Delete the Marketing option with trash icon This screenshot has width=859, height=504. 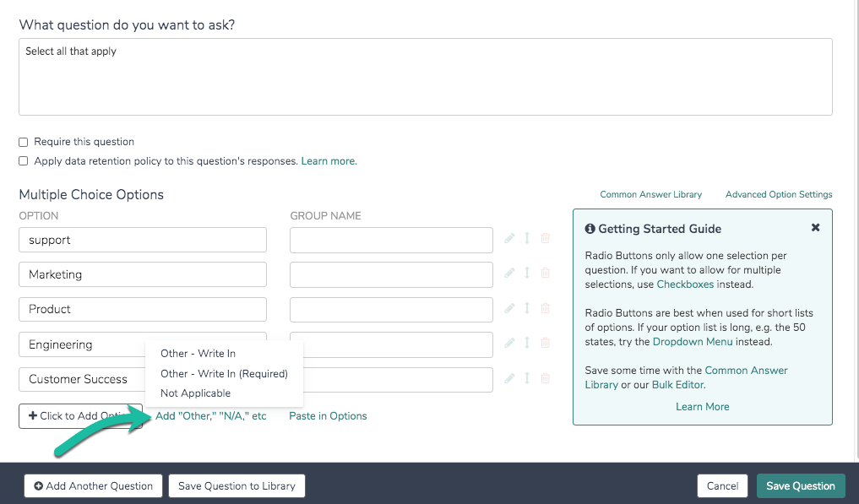pyautogui.click(x=545, y=273)
